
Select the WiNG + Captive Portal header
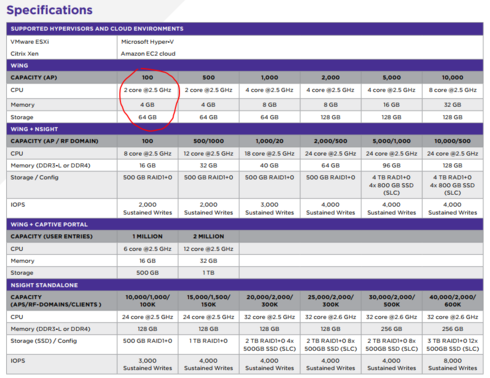coord(245,224)
